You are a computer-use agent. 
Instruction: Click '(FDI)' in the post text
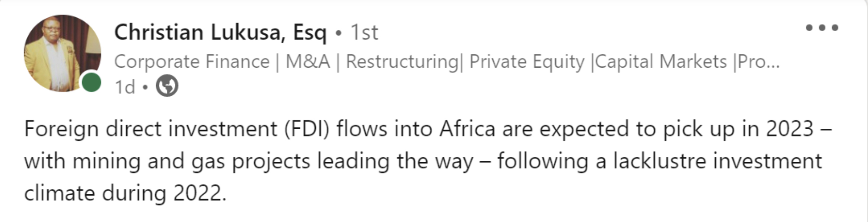(x=307, y=129)
